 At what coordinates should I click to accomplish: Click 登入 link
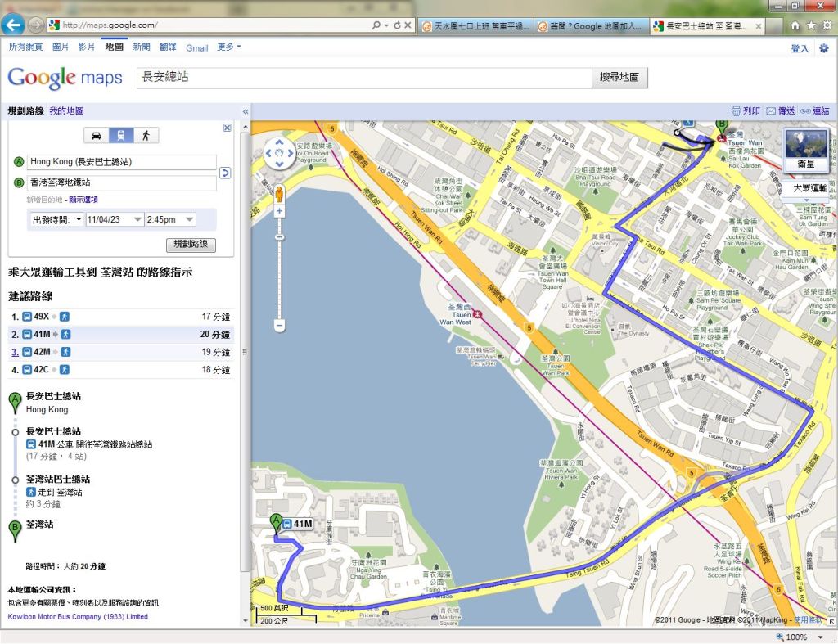pos(800,48)
